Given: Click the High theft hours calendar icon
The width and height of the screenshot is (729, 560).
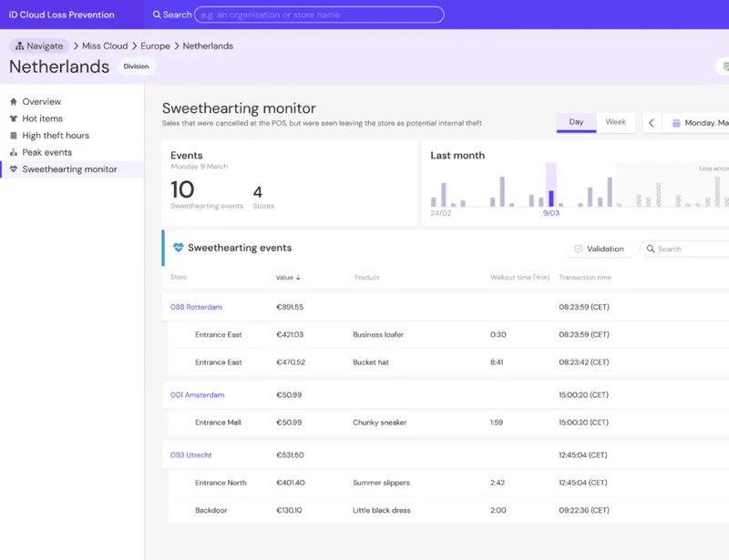Looking at the screenshot, I should coord(14,136).
